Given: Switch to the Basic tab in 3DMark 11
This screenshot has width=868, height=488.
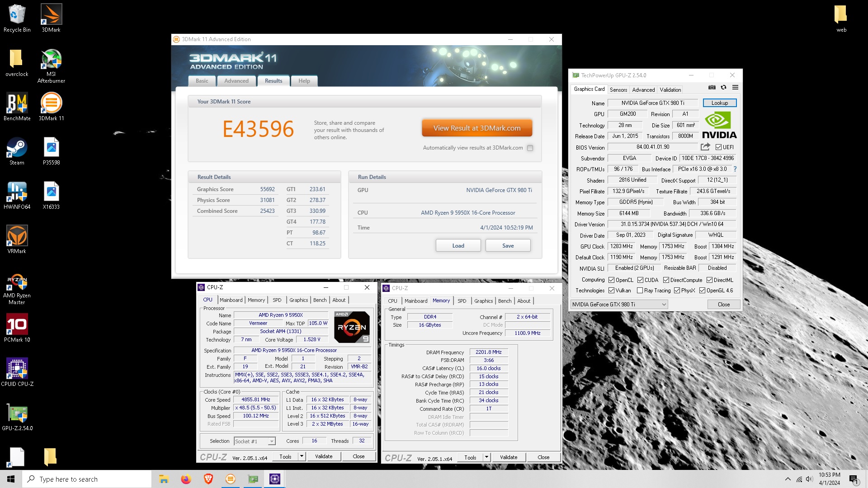Looking at the screenshot, I should (202, 81).
